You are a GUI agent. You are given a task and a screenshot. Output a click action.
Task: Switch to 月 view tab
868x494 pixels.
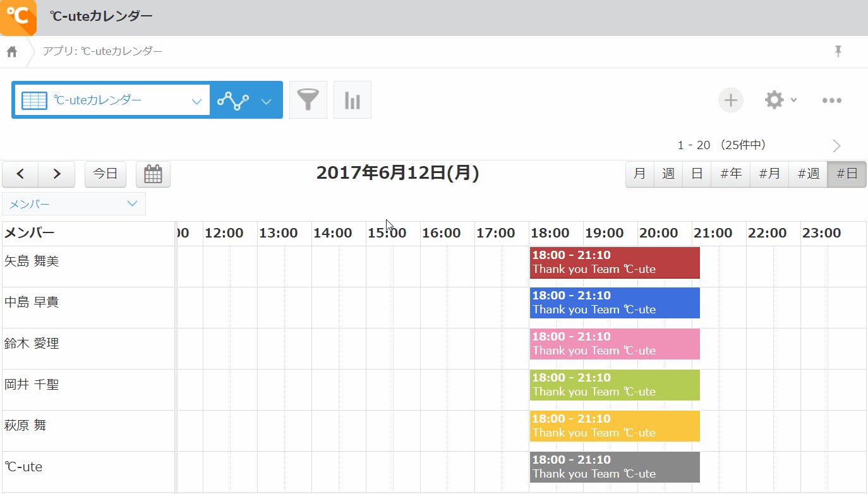pyautogui.click(x=640, y=174)
